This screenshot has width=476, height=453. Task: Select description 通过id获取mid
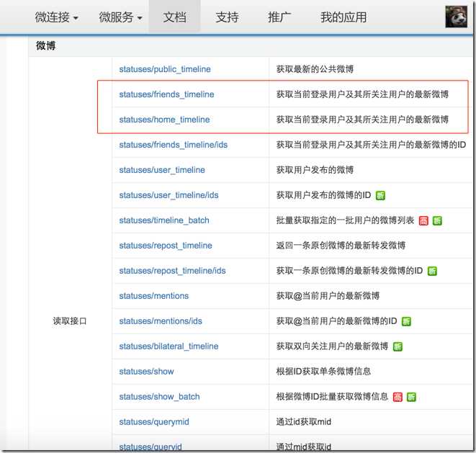(x=304, y=422)
